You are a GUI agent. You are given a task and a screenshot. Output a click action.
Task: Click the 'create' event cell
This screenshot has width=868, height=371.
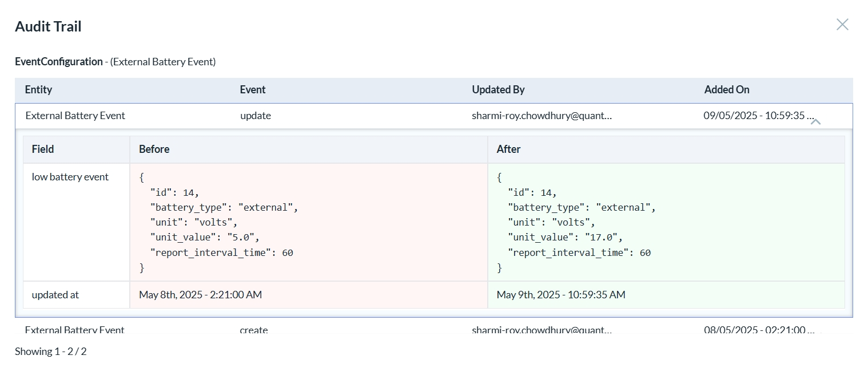tap(254, 330)
